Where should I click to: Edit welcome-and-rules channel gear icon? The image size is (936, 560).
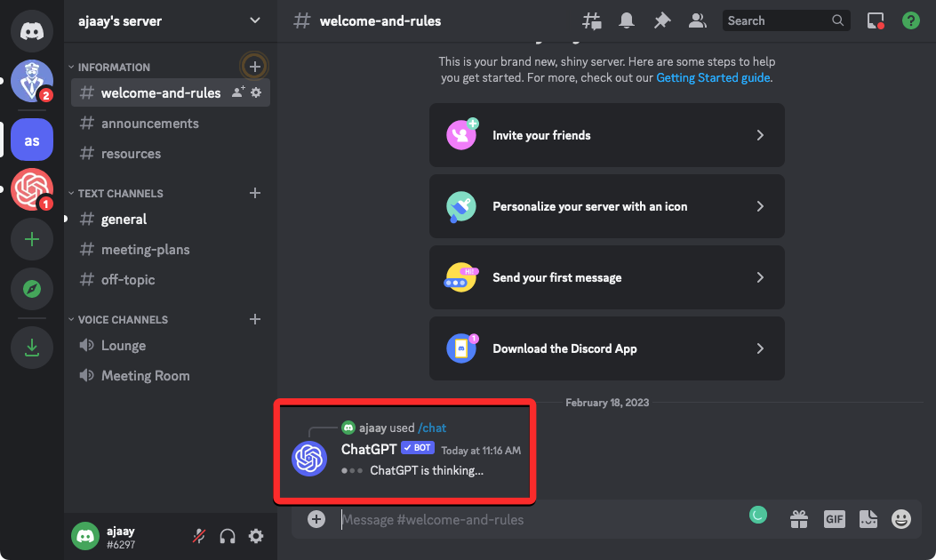point(256,92)
